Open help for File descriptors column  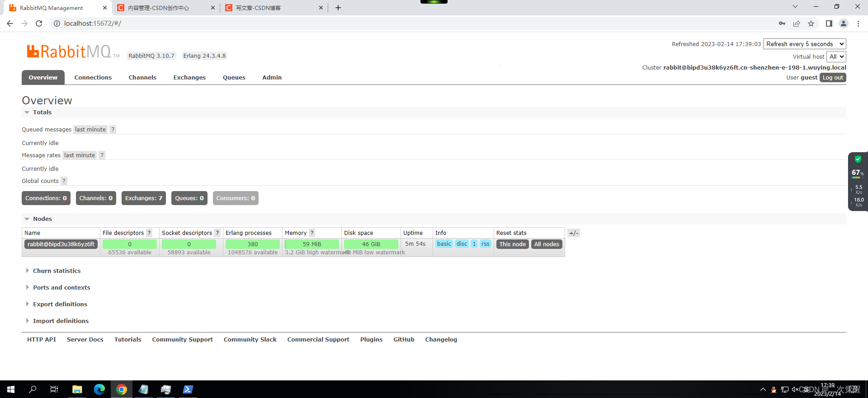click(x=149, y=233)
